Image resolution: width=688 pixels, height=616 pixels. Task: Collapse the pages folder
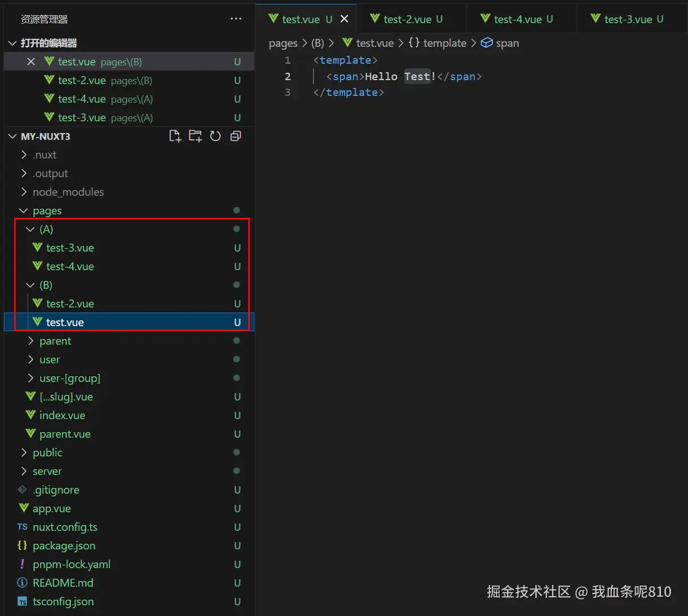(x=24, y=210)
